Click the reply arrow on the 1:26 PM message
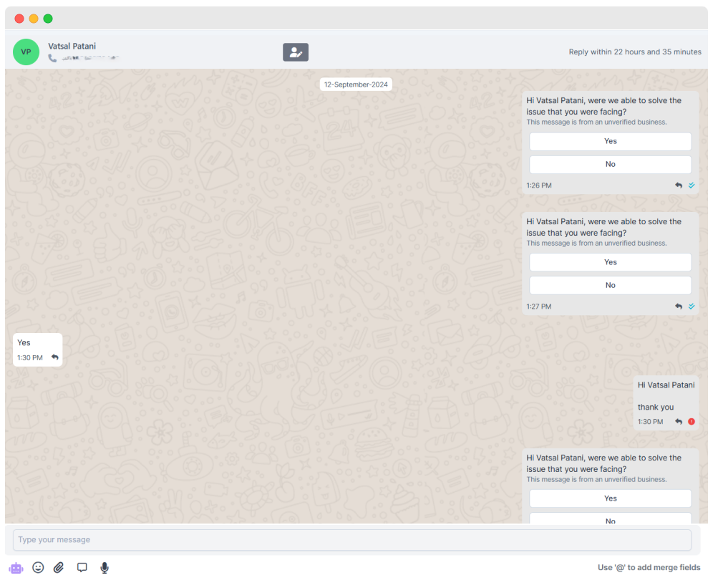Screen dimensions: 713x588 (678, 185)
